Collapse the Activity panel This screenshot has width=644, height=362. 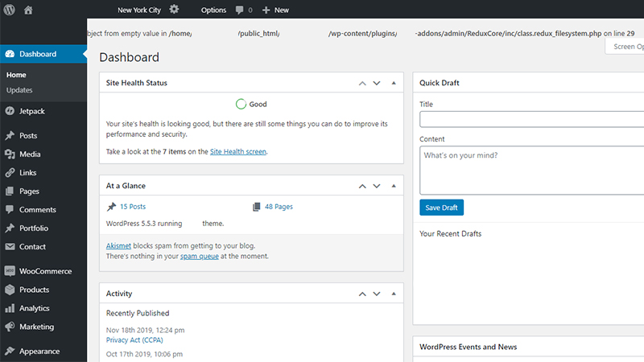point(394,294)
